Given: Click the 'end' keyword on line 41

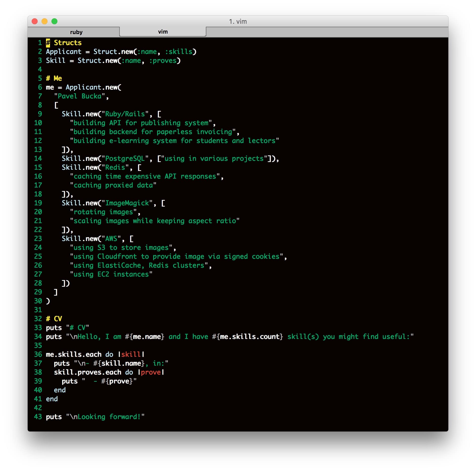Looking at the screenshot, I should tap(52, 399).
